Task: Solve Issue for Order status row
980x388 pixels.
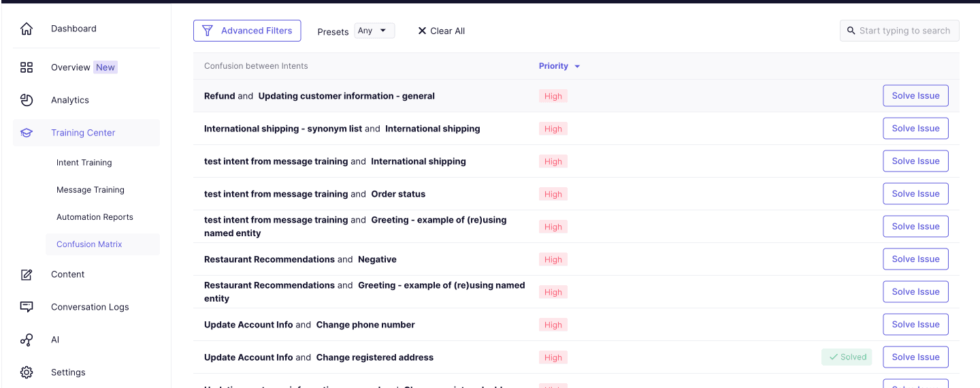Action: coord(915,194)
